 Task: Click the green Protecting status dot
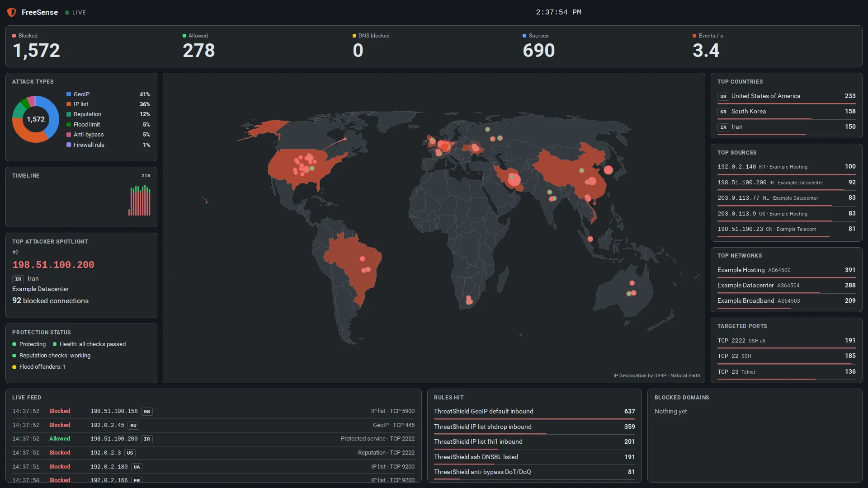(14, 344)
